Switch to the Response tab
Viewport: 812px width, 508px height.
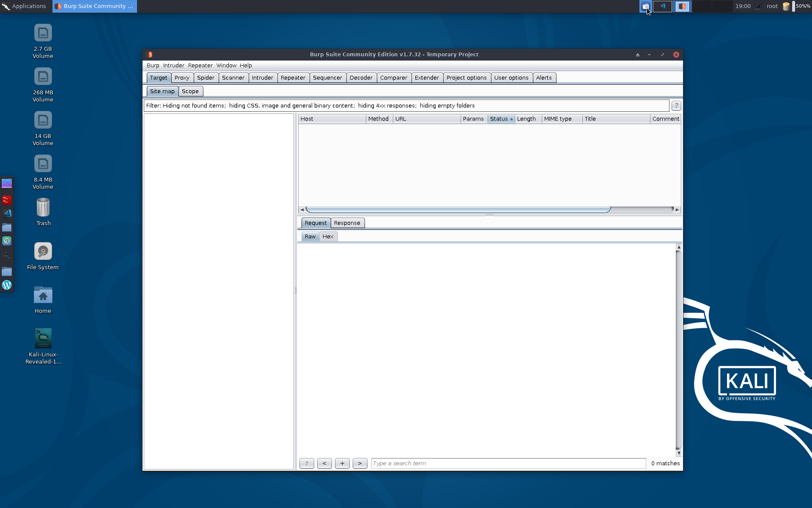(347, 223)
